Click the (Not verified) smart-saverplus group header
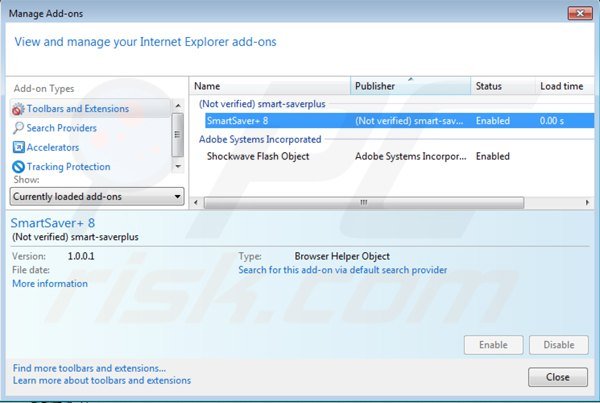This screenshot has height=403, width=600. pyautogui.click(x=262, y=104)
